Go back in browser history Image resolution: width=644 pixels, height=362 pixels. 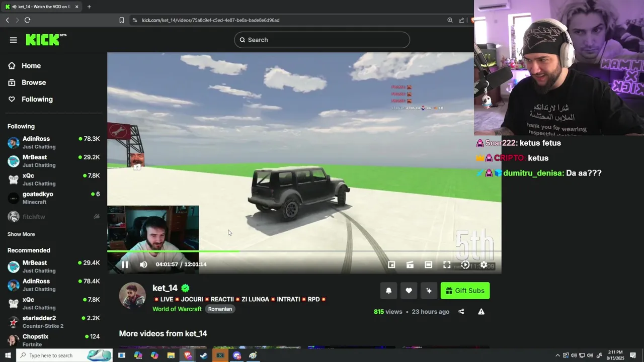(7, 20)
